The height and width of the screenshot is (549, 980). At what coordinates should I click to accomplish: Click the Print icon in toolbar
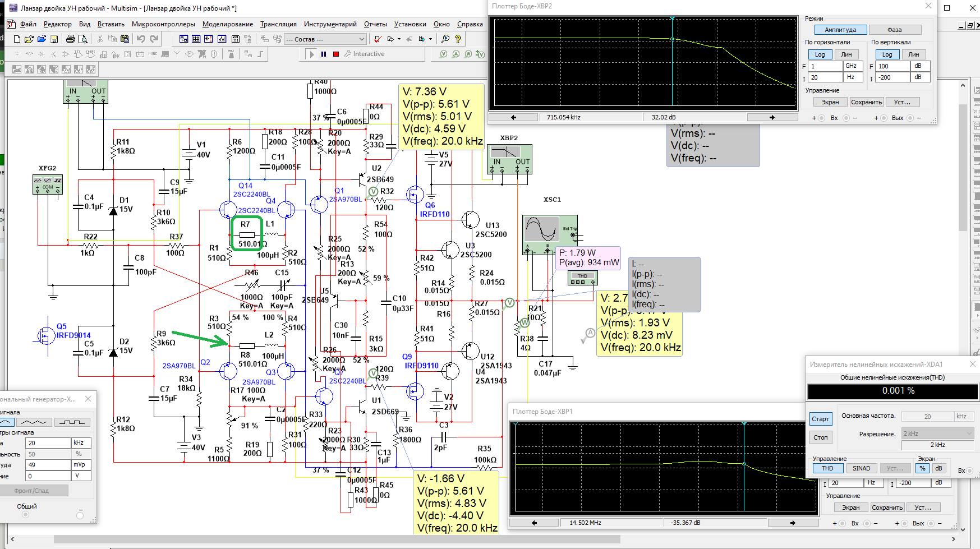click(70, 39)
